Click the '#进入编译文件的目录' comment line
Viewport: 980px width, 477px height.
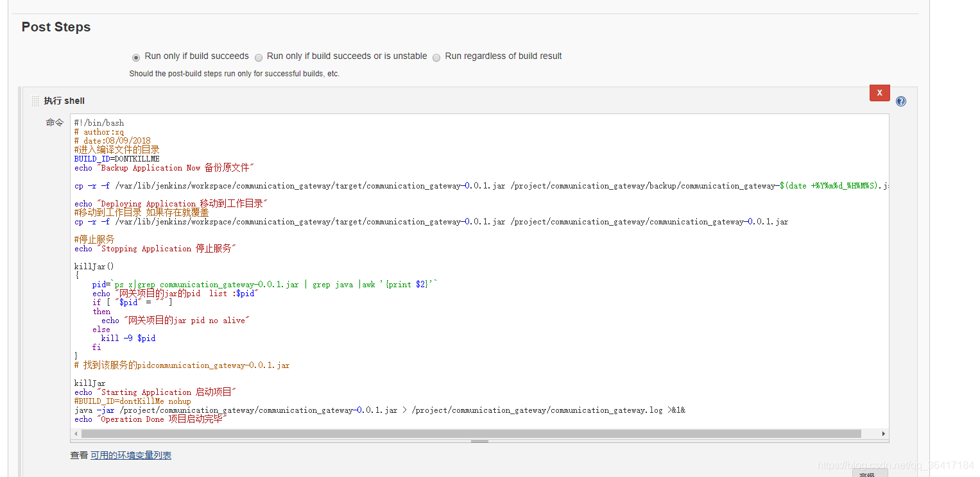(117, 150)
